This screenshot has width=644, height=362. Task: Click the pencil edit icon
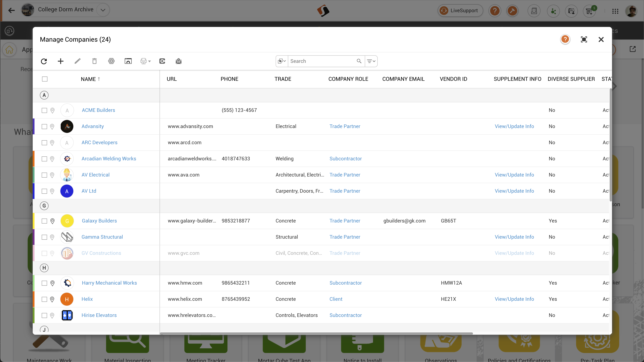pyautogui.click(x=77, y=61)
